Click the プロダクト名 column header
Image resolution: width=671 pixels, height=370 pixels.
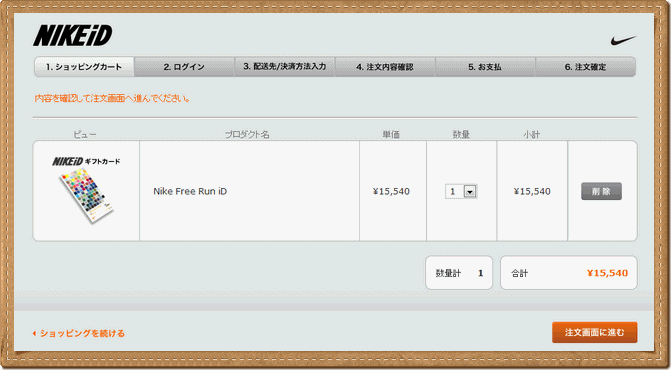pyautogui.click(x=247, y=134)
